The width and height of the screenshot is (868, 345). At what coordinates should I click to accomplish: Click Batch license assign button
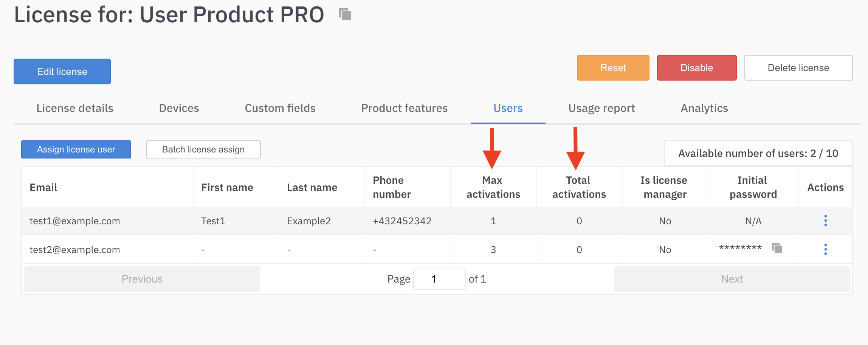point(203,149)
